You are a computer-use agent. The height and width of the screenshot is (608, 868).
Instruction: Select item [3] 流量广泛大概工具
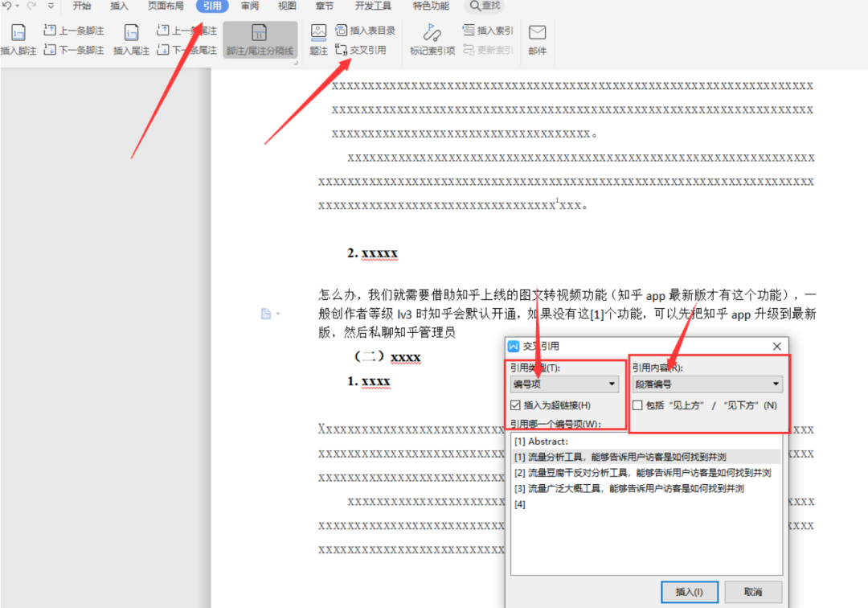(646, 488)
